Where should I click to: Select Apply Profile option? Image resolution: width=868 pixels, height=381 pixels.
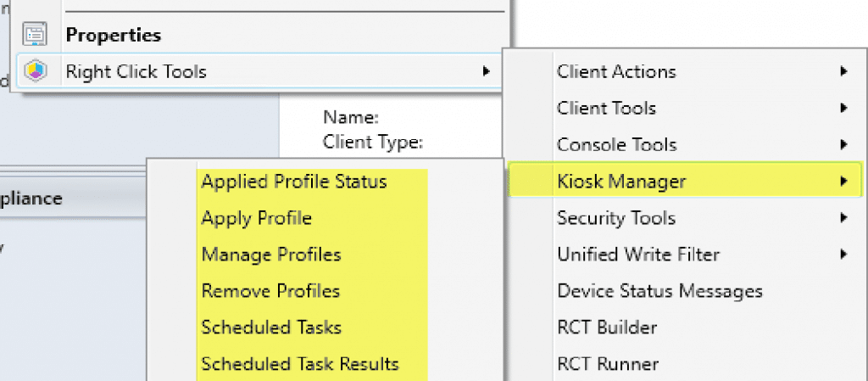click(x=257, y=218)
